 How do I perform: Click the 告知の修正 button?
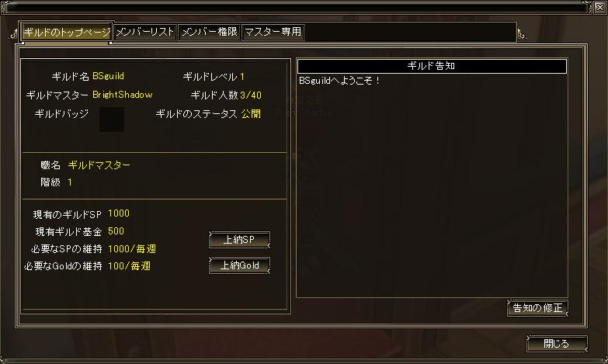537,308
